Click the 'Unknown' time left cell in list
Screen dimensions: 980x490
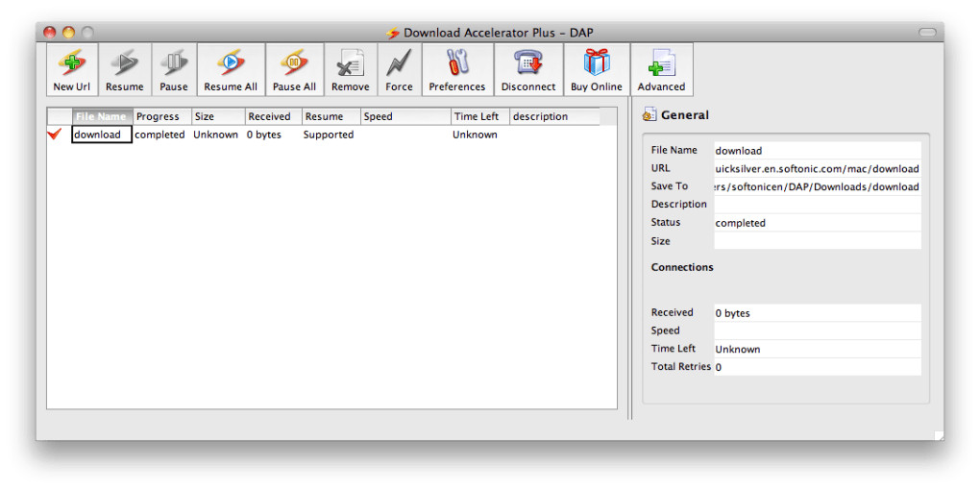click(475, 135)
